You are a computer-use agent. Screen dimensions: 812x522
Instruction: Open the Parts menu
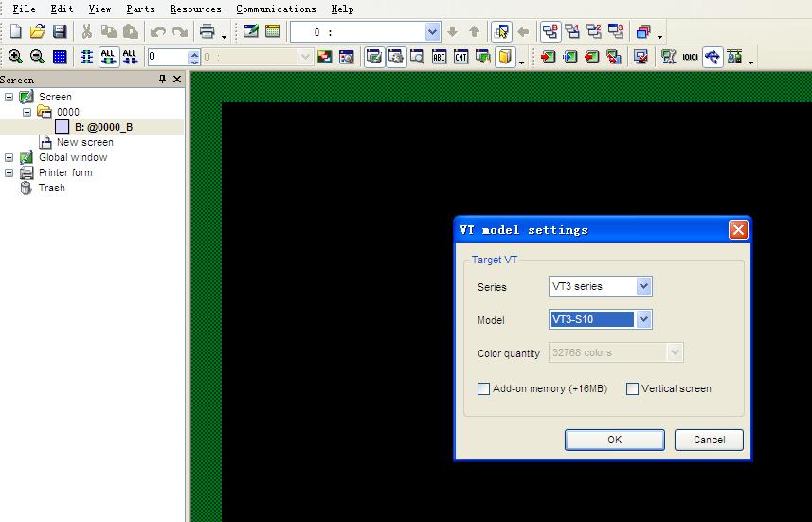pyautogui.click(x=140, y=9)
